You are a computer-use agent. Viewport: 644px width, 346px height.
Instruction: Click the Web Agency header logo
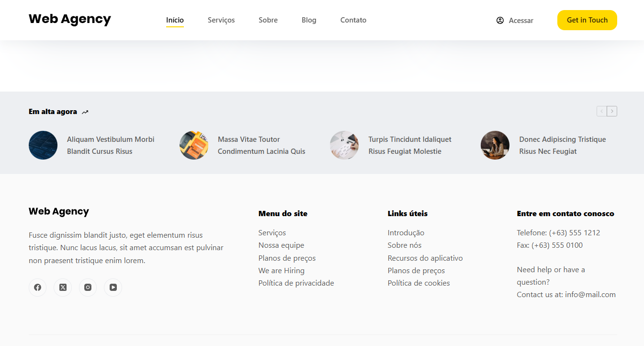[x=70, y=19]
